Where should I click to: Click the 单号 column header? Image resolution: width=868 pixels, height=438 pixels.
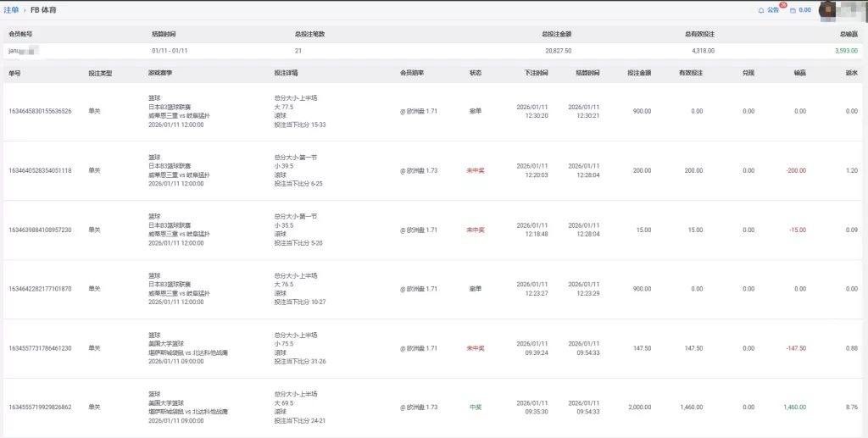coord(14,73)
